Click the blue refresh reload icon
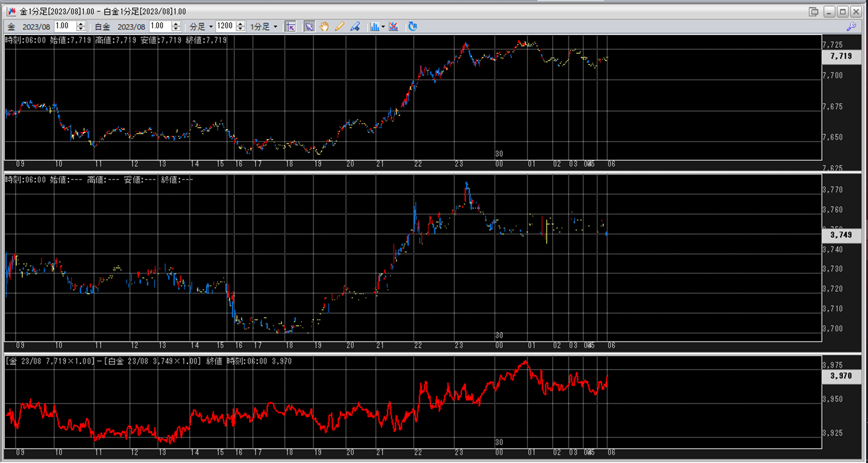The image size is (868, 463). [x=412, y=26]
